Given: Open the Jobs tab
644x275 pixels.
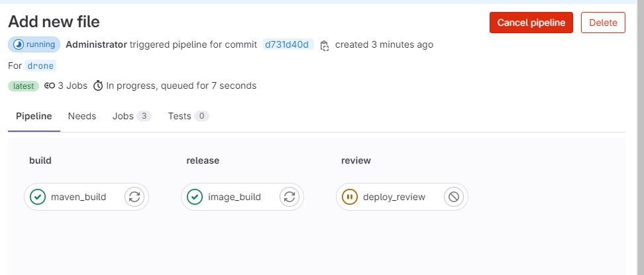Looking at the screenshot, I should point(132,117).
